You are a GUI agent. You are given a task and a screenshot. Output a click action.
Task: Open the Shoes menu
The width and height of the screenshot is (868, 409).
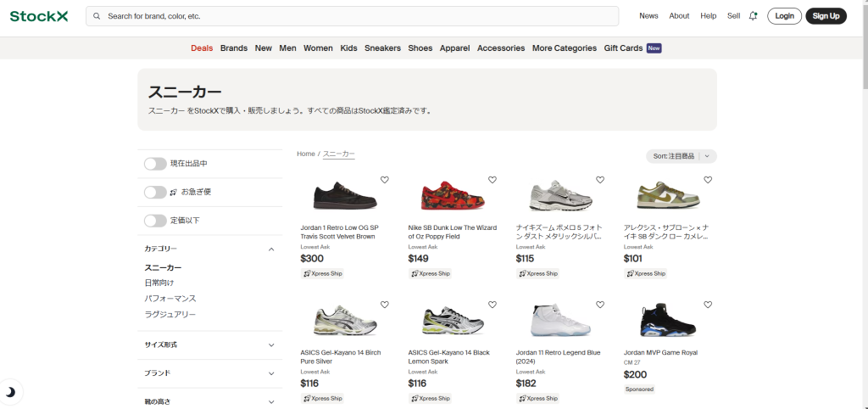click(x=420, y=48)
